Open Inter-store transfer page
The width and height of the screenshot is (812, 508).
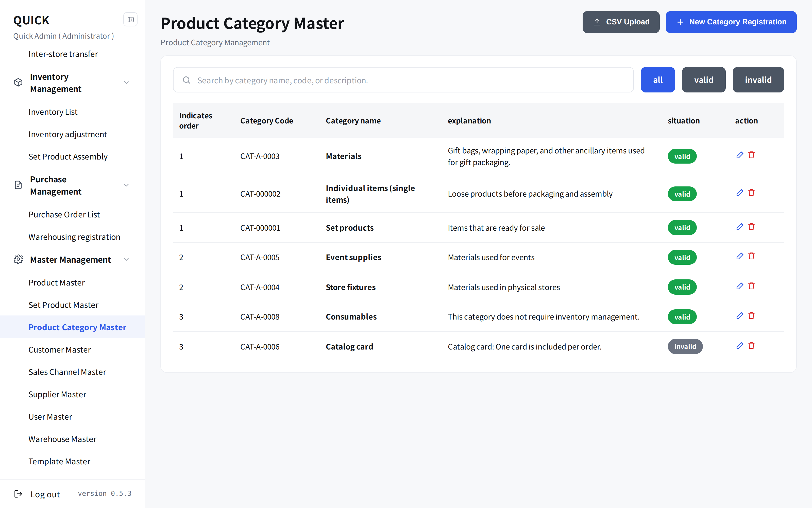tap(63, 54)
